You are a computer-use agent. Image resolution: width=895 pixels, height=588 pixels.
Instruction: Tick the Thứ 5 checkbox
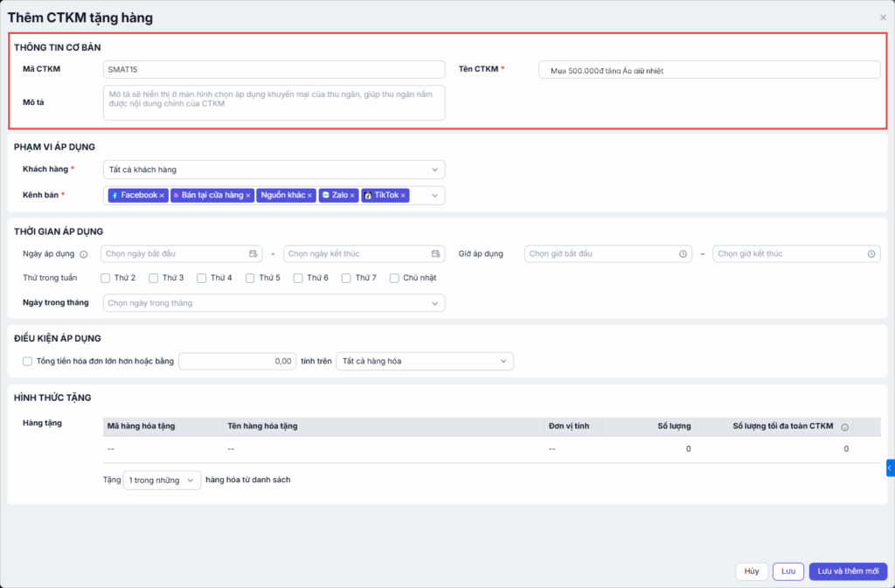click(x=250, y=279)
